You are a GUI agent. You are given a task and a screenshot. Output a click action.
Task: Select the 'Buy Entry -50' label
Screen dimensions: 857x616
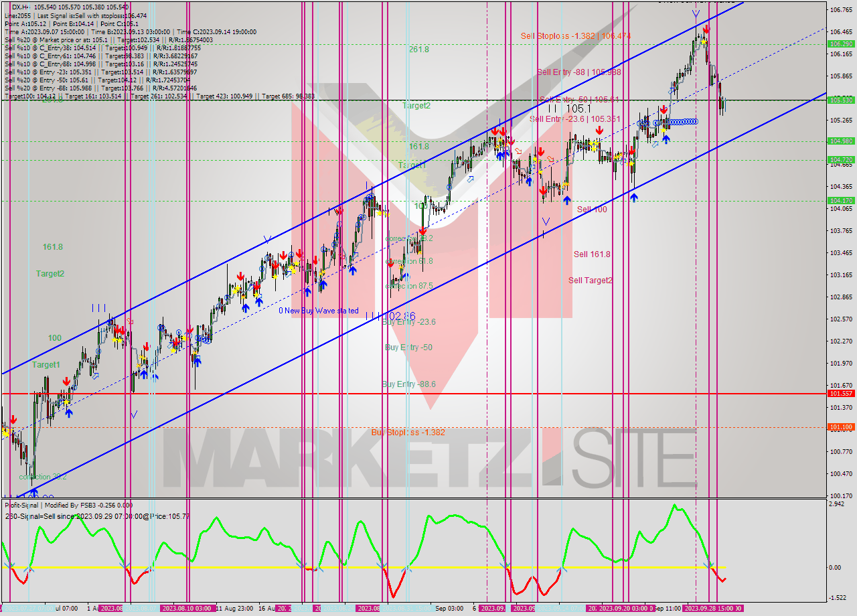tap(408, 348)
